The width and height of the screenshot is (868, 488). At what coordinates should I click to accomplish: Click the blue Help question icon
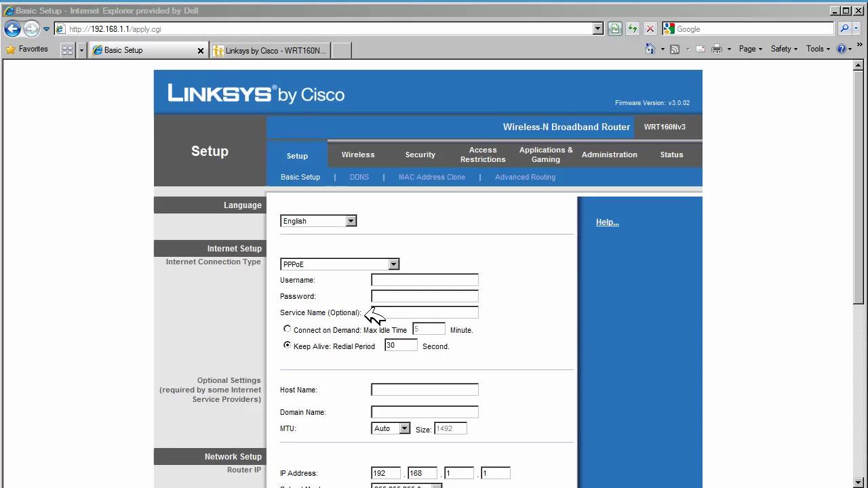842,49
